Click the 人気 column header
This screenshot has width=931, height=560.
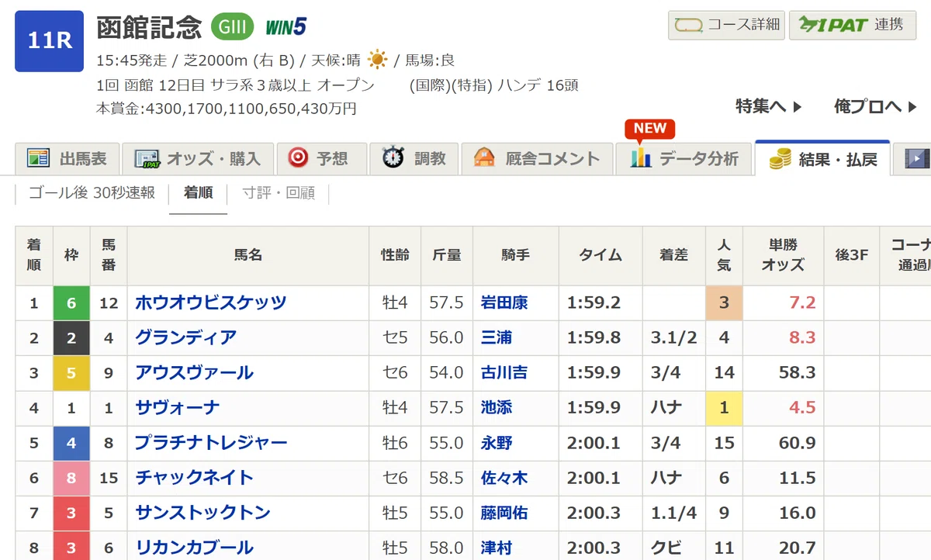pos(724,255)
